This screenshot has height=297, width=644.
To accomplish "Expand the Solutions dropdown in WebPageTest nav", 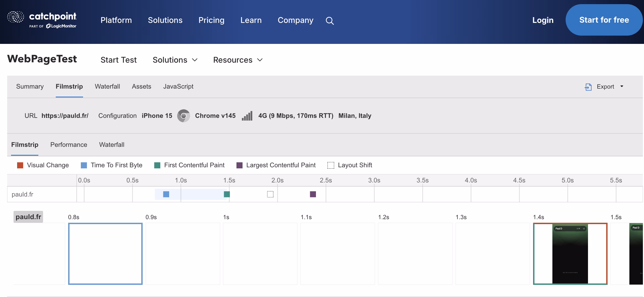I will point(175,60).
